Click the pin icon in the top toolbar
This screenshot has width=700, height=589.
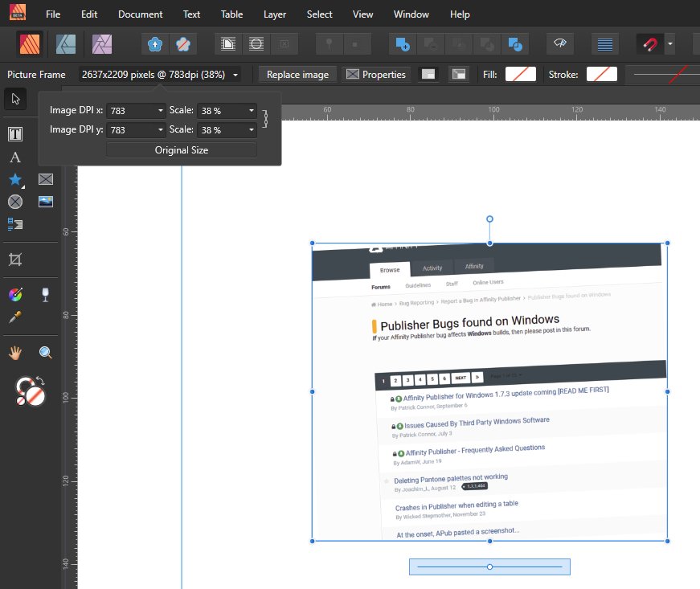(x=329, y=44)
